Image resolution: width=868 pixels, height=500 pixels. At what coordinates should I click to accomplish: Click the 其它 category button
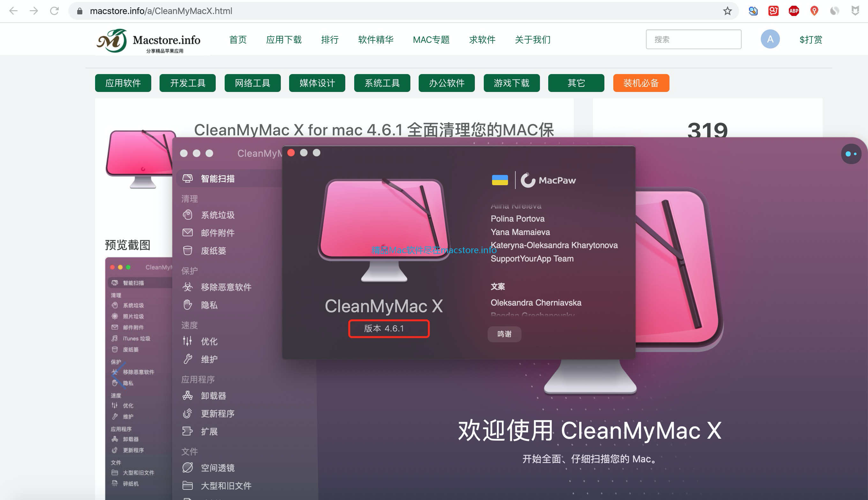click(576, 83)
